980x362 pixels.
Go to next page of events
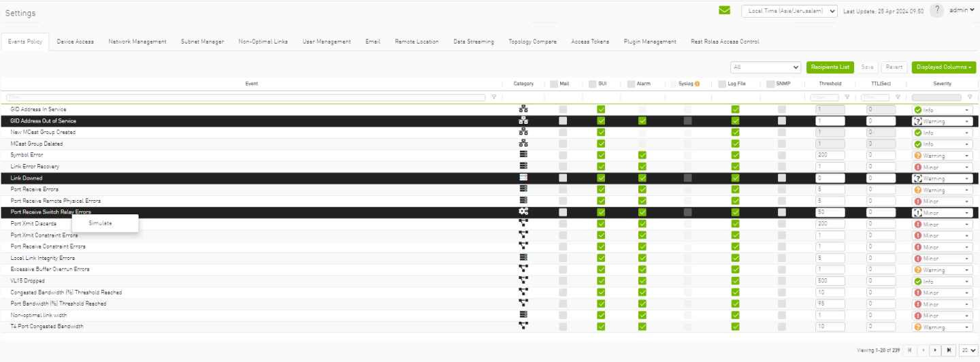[936, 350]
